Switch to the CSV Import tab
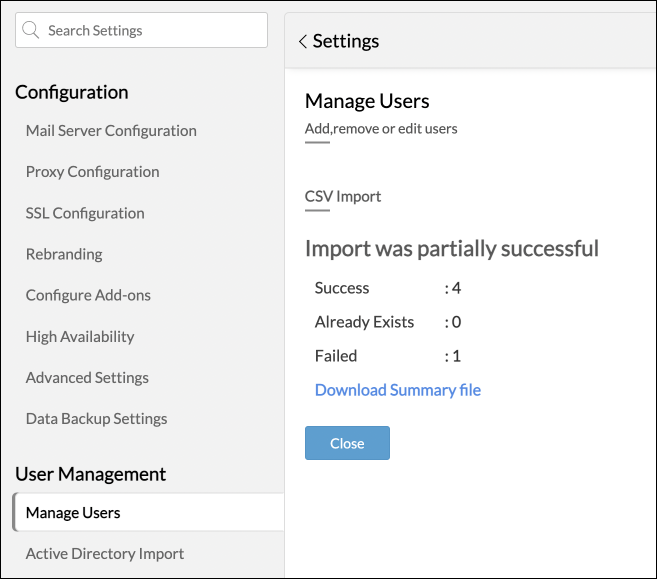Viewport: 657px width, 579px height. pos(343,196)
